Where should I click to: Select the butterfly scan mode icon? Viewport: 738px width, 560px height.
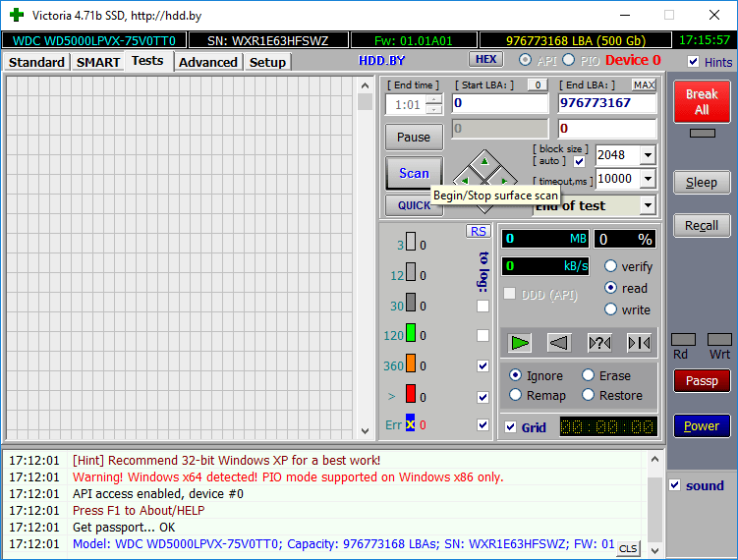click(639, 343)
